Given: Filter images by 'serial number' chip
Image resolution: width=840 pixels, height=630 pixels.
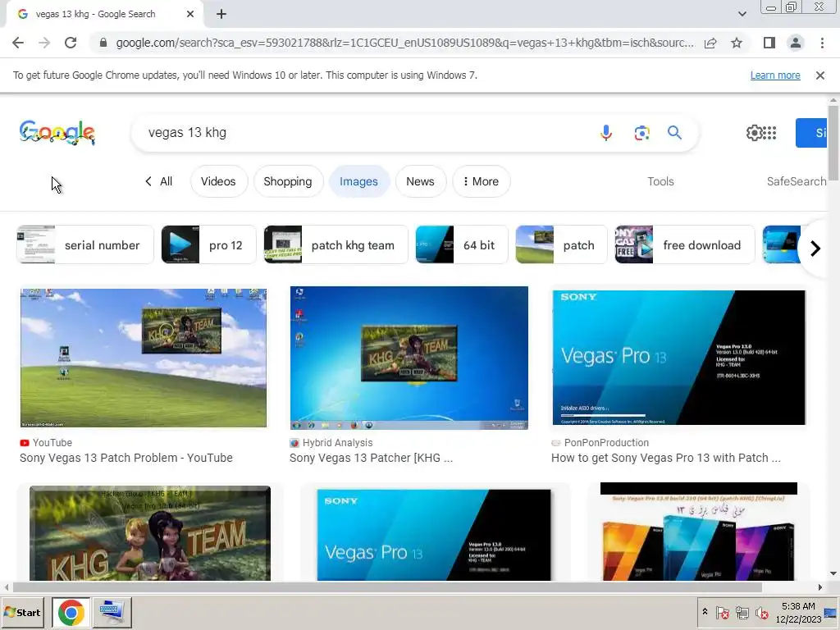Looking at the screenshot, I should (x=85, y=244).
